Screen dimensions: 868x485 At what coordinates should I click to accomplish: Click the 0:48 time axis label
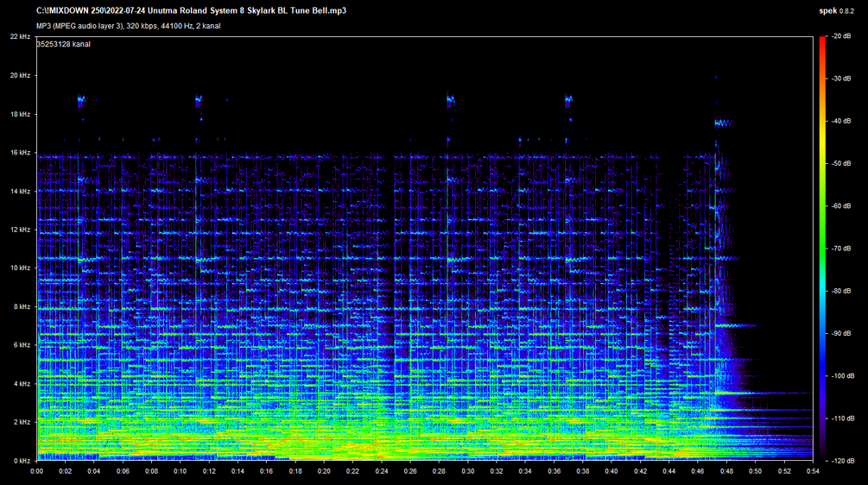point(727,471)
